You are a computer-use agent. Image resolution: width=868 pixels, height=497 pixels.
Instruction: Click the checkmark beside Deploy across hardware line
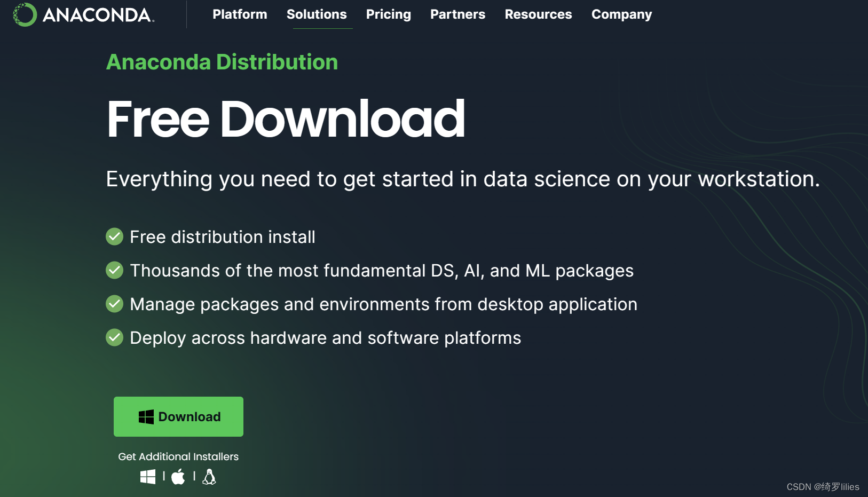[x=114, y=337]
